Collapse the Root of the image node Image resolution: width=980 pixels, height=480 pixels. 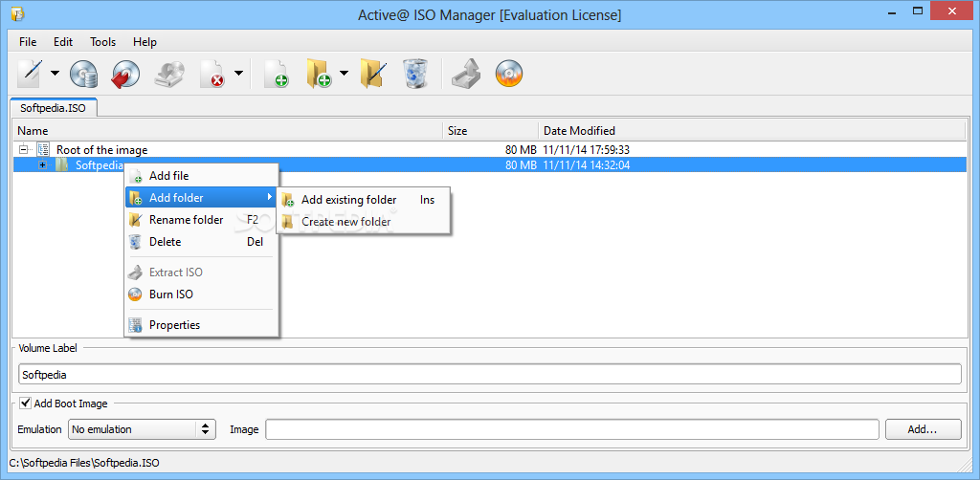(24, 149)
